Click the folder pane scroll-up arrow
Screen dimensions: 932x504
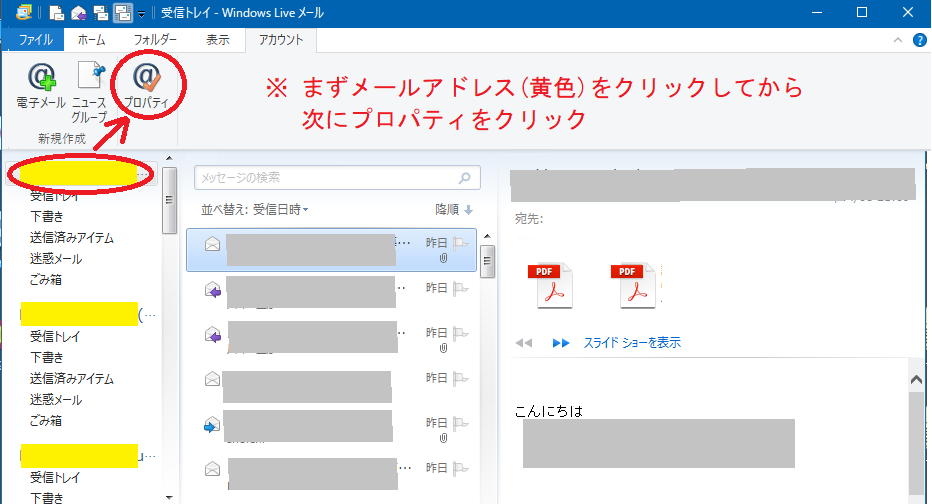pos(169,158)
